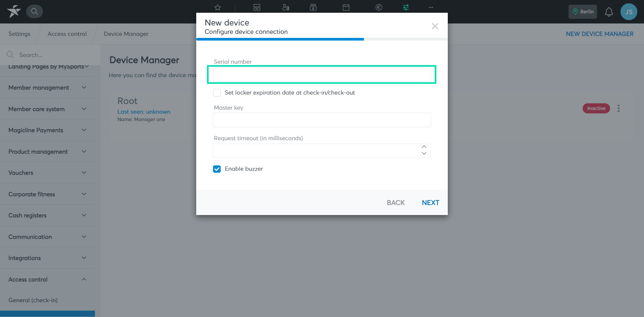Expand Integrations chevron
The width and height of the screenshot is (644, 317).
point(84,258)
